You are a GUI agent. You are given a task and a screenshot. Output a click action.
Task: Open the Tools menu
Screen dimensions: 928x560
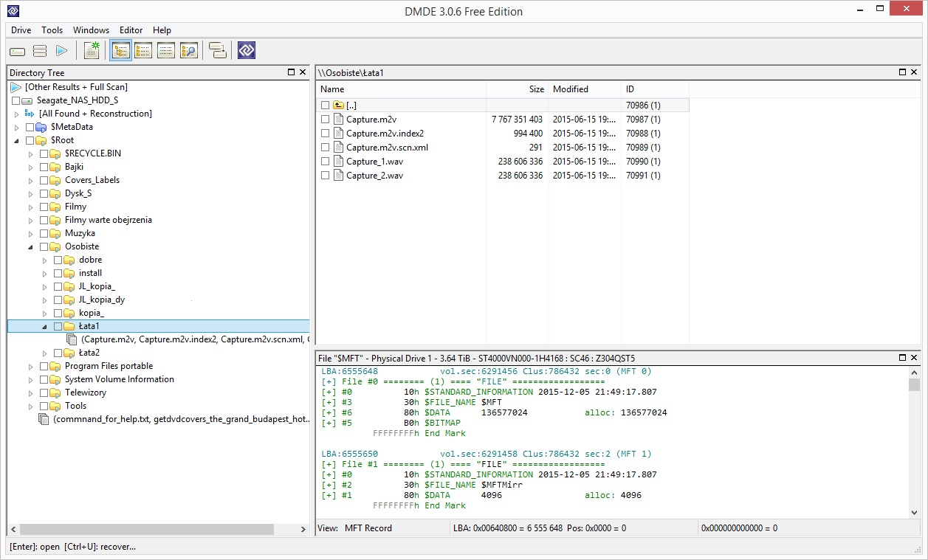[x=52, y=30]
